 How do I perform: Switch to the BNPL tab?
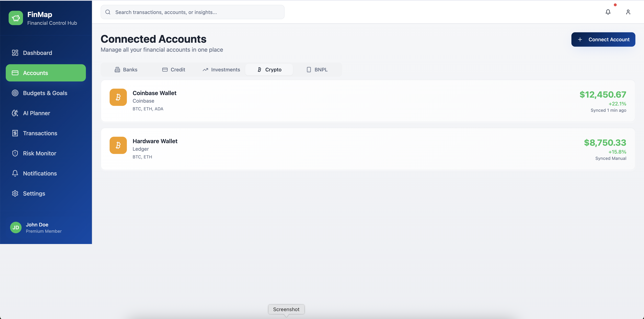317,70
